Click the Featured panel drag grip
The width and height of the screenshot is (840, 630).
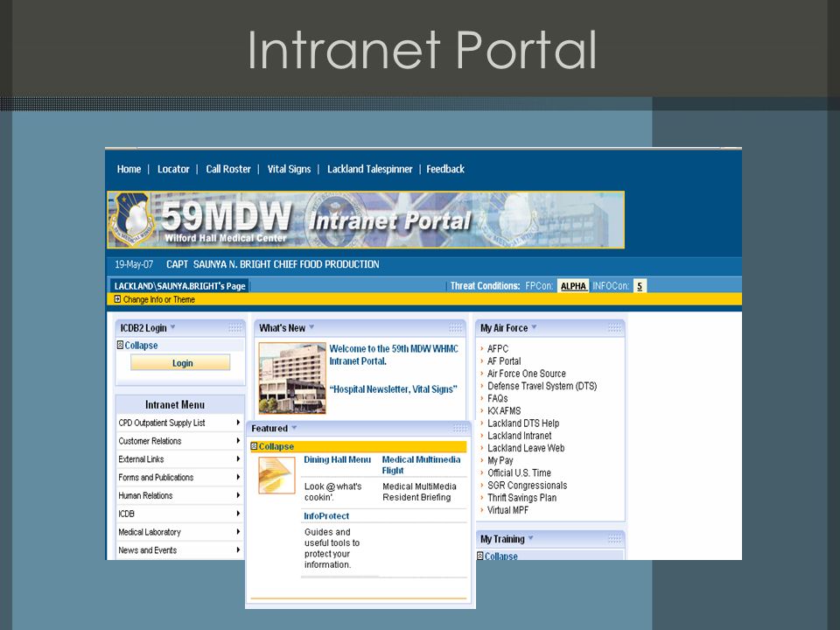click(460, 428)
